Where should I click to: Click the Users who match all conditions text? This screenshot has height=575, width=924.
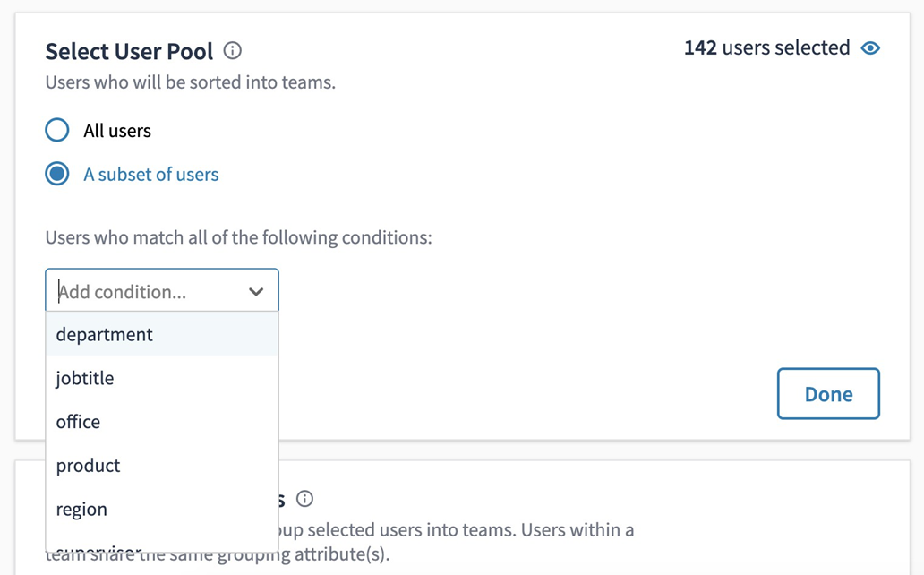point(238,238)
